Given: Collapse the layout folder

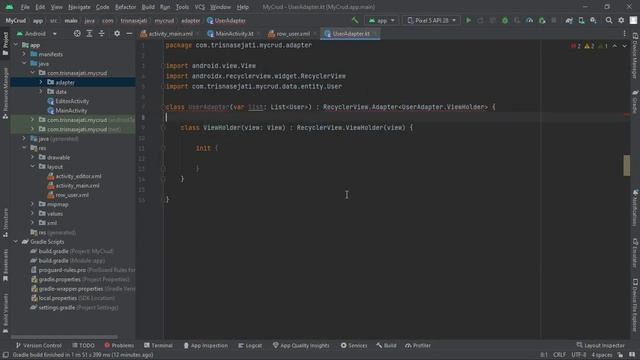Looking at the screenshot, I should pos(33,167).
